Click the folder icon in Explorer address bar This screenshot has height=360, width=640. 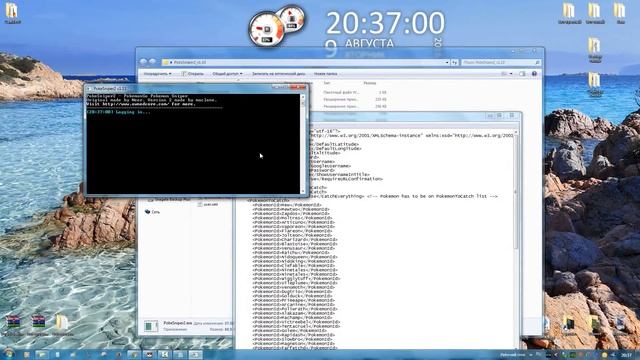pyautogui.click(x=166, y=62)
